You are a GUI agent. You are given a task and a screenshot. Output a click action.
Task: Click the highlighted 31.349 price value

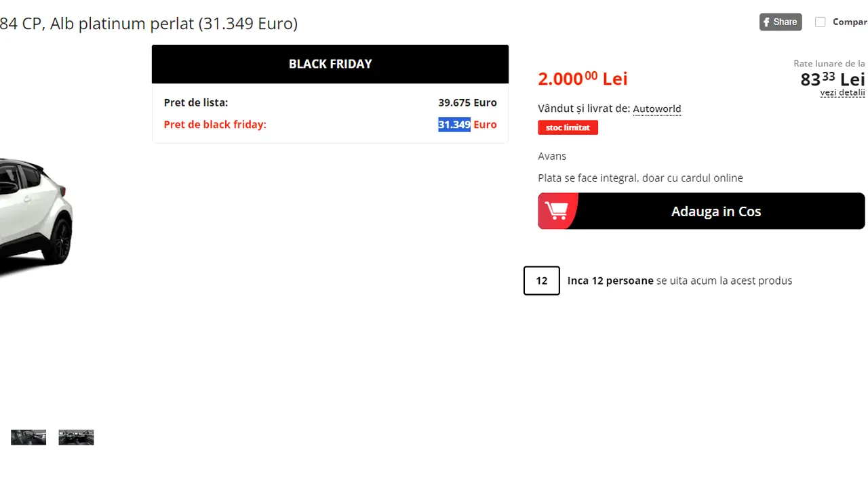tap(454, 125)
